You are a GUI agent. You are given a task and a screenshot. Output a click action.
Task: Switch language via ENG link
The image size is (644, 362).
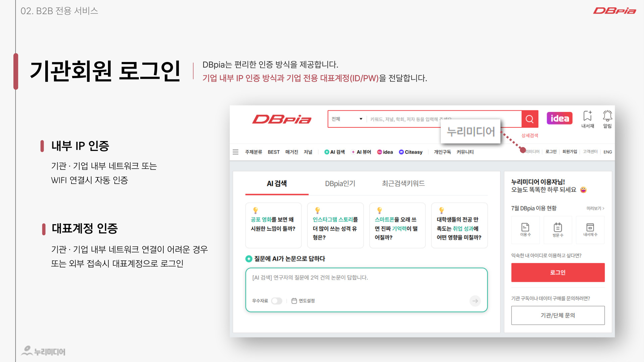click(607, 152)
